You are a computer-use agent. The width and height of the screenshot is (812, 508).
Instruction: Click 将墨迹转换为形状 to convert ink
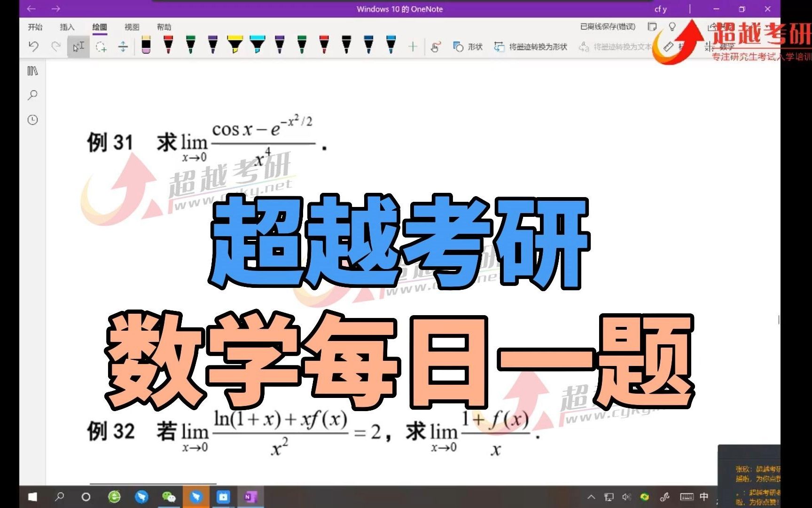(x=531, y=46)
